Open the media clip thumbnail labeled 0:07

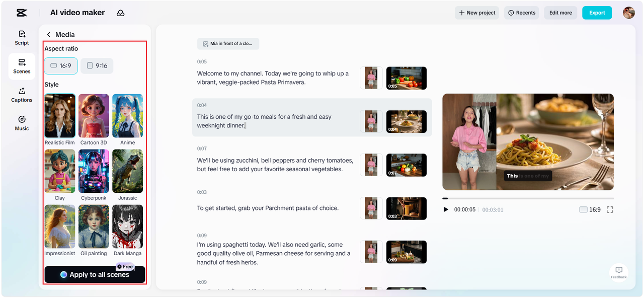point(407,165)
